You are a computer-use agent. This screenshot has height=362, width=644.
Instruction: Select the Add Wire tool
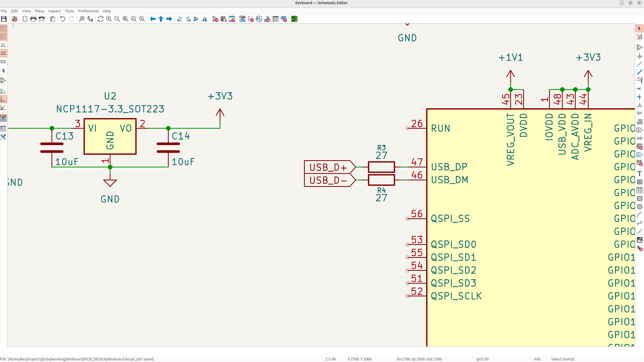click(x=639, y=64)
